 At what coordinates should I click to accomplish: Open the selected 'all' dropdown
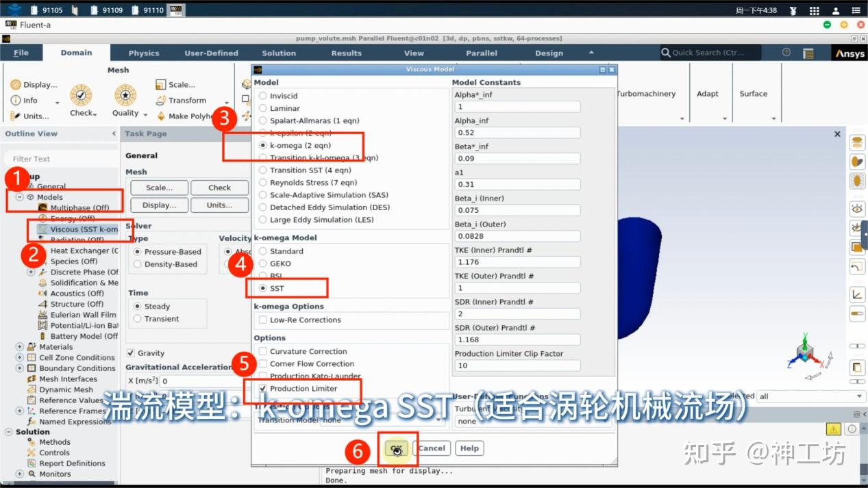(x=811, y=396)
